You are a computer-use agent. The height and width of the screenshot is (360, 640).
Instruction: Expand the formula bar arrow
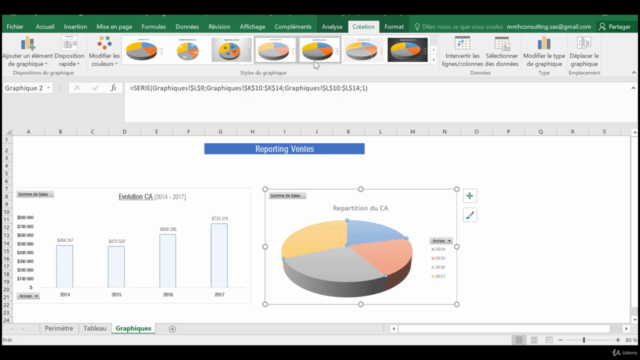[x=633, y=88]
